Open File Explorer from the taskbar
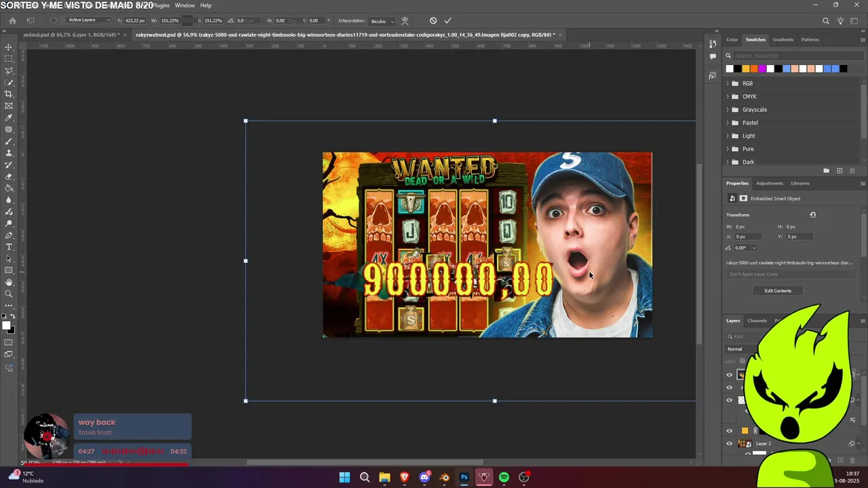This screenshot has width=868, height=488. pos(384,477)
